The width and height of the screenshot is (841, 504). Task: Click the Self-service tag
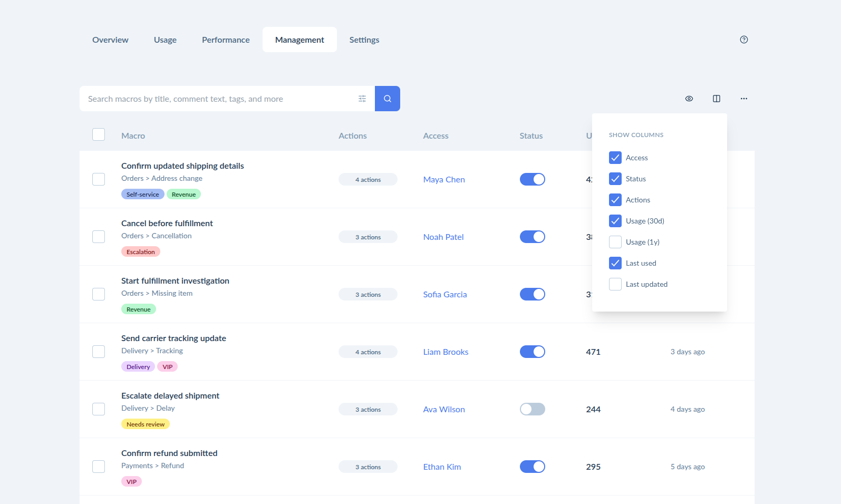(x=142, y=194)
